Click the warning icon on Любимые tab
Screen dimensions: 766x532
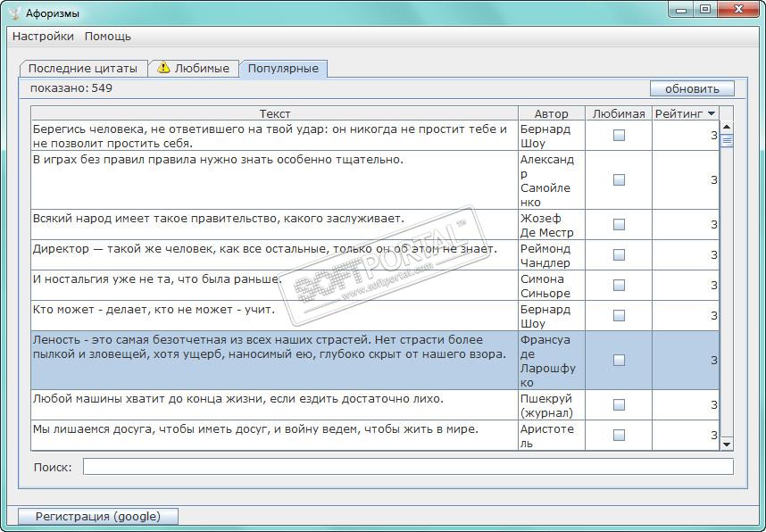tap(163, 68)
